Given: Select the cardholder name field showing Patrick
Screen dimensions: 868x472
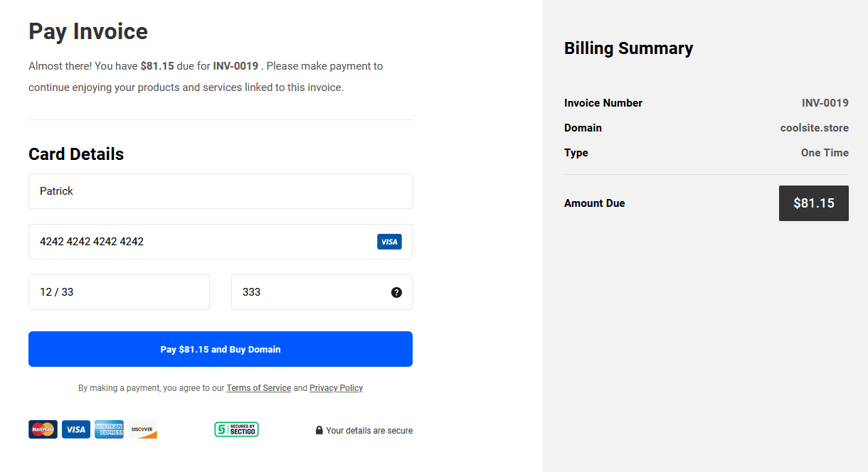Looking at the screenshot, I should pyautogui.click(x=221, y=191).
